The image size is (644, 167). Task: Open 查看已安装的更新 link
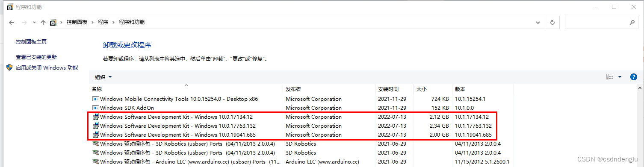pyautogui.click(x=36, y=57)
